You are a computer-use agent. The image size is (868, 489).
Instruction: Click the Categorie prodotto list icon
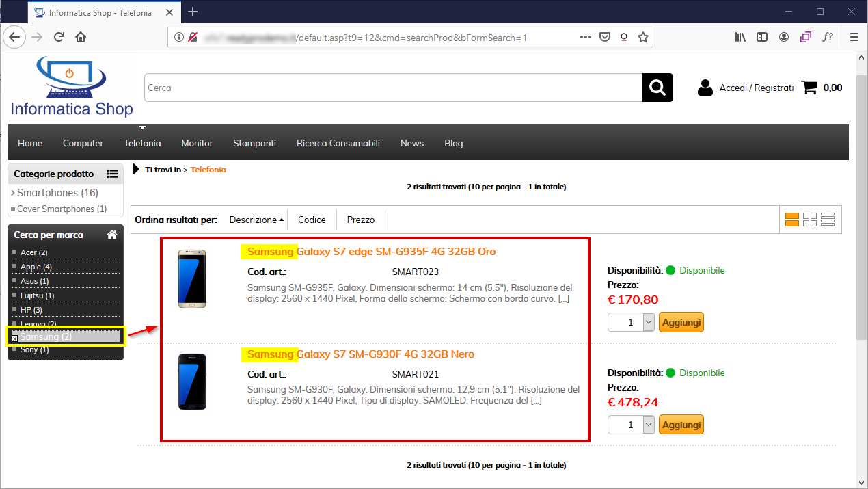pos(112,174)
